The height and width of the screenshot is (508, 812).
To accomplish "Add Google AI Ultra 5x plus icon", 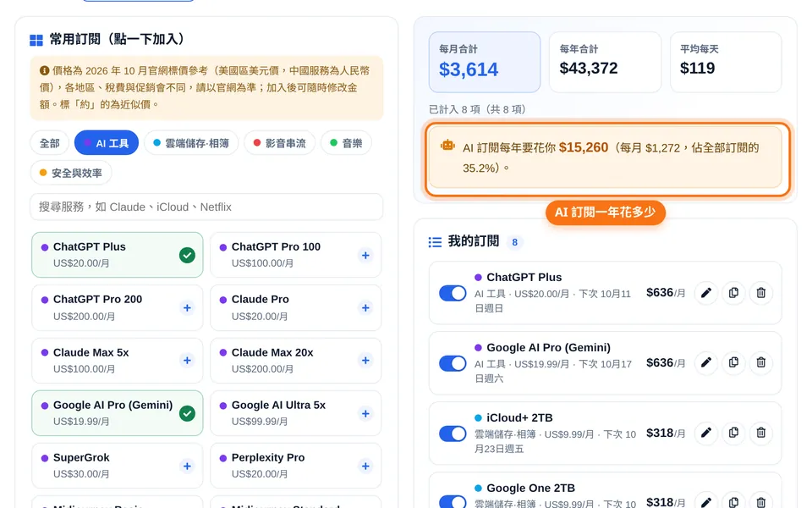I will tap(365, 414).
